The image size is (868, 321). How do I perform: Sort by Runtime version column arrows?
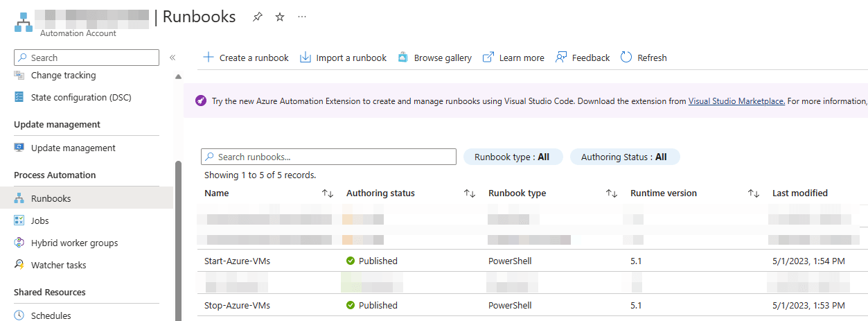pyautogui.click(x=754, y=193)
